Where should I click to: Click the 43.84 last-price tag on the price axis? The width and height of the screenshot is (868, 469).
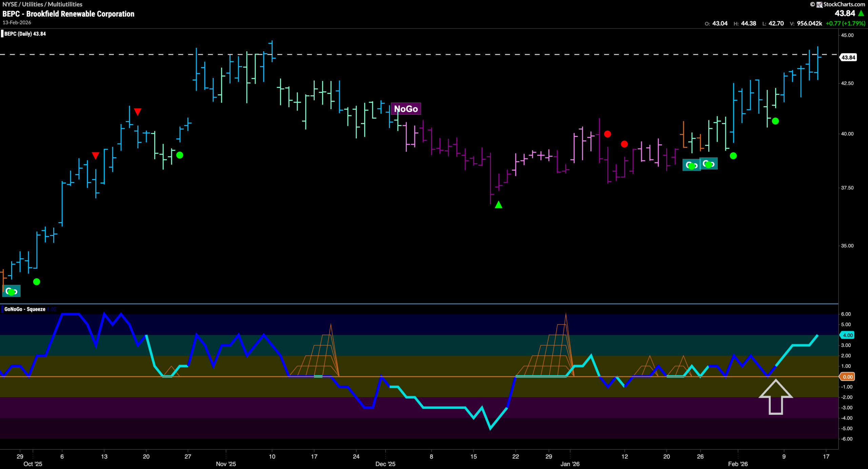point(848,57)
